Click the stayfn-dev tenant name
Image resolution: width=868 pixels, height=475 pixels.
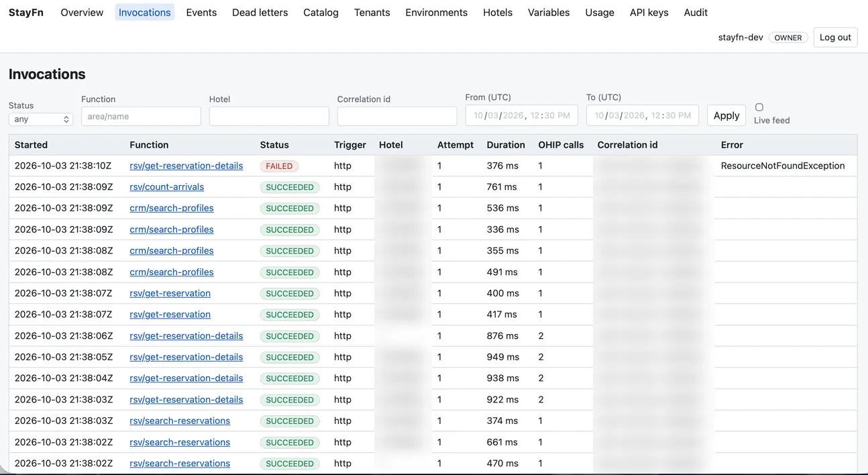click(x=741, y=38)
